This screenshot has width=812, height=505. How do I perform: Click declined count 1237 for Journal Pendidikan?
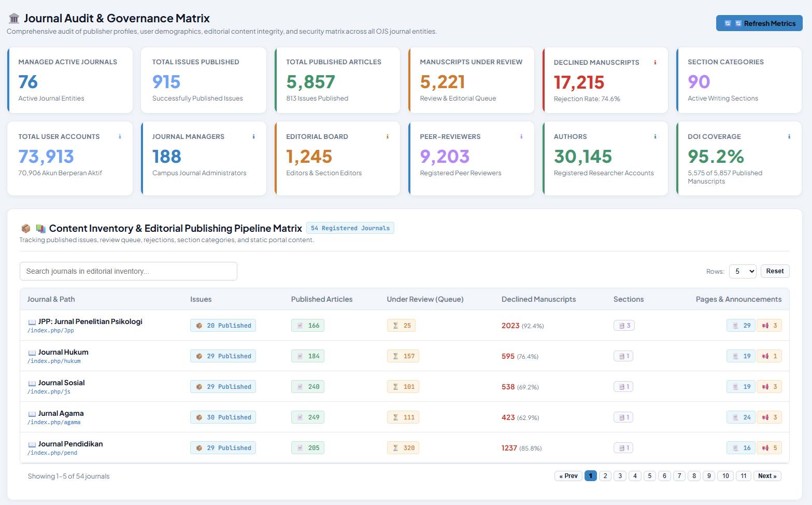(x=509, y=448)
